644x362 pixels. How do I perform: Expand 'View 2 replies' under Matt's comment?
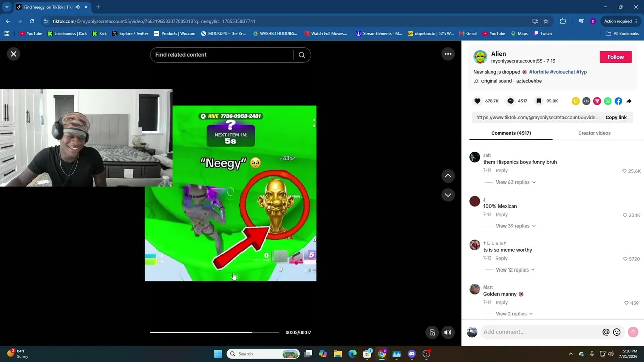[x=514, y=314]
